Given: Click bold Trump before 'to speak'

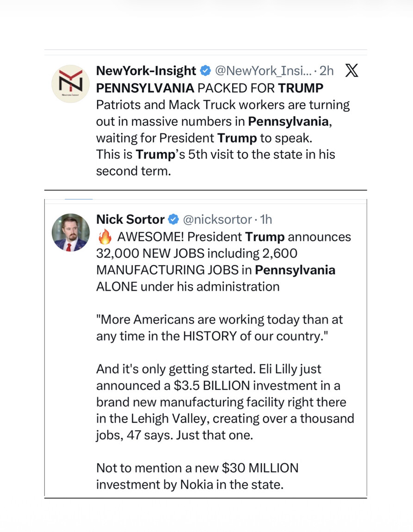Looking at the screenshot, I should 237,138.
